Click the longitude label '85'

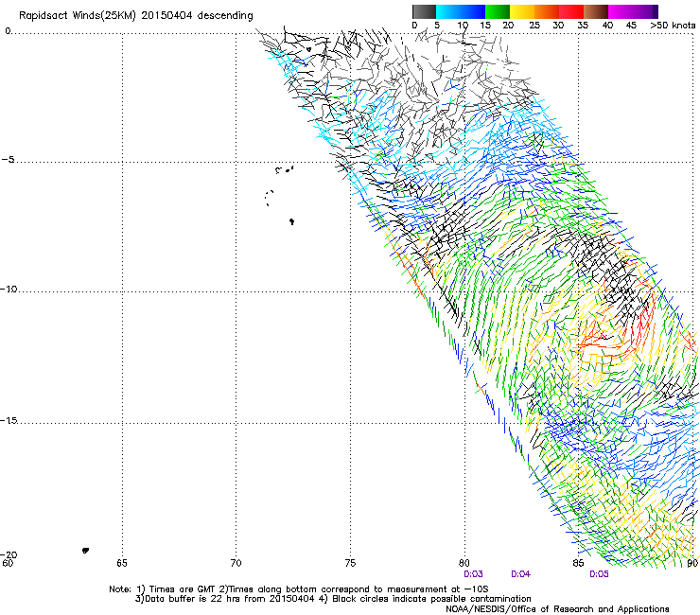(578, 563)
